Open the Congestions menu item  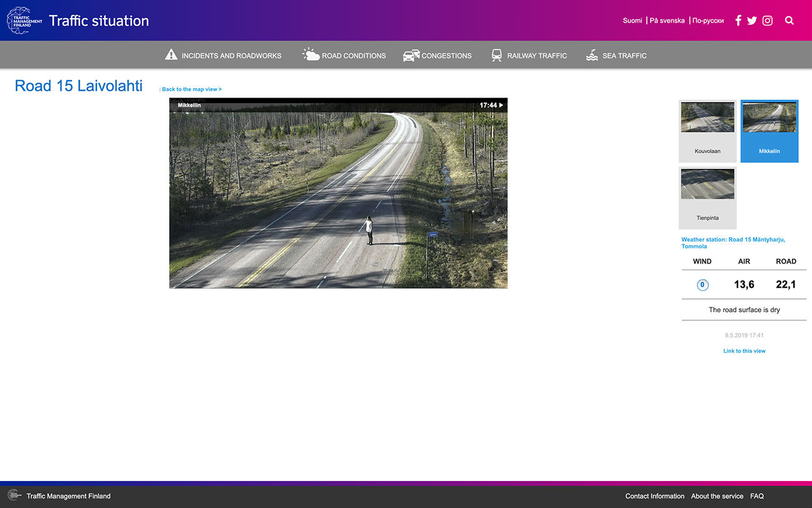446,56
